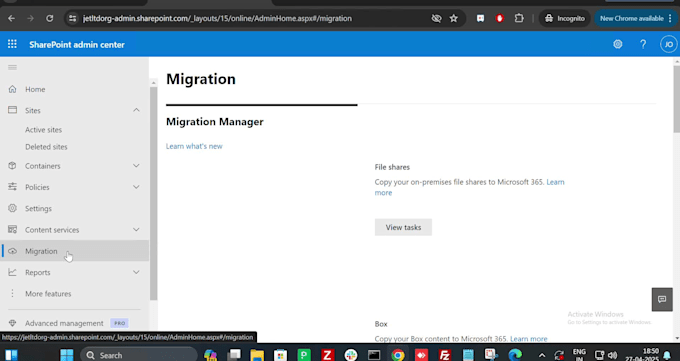
Task: Open Chrome three-dot menu
Action: pyautogui.click(x=671, y=18)
